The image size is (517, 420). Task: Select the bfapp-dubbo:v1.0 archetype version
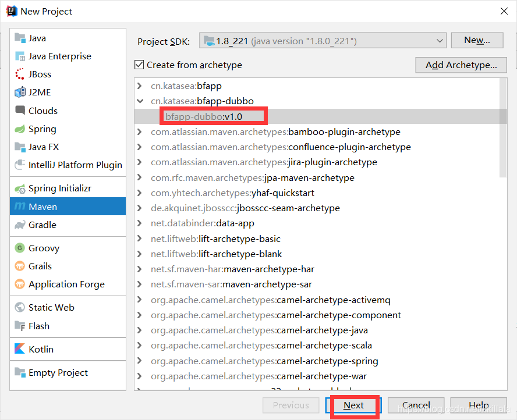(x=204, y=116)
